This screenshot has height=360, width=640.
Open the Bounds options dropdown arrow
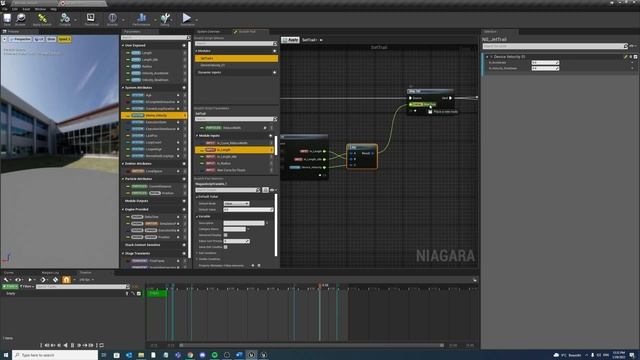click(x=123, y=20)
